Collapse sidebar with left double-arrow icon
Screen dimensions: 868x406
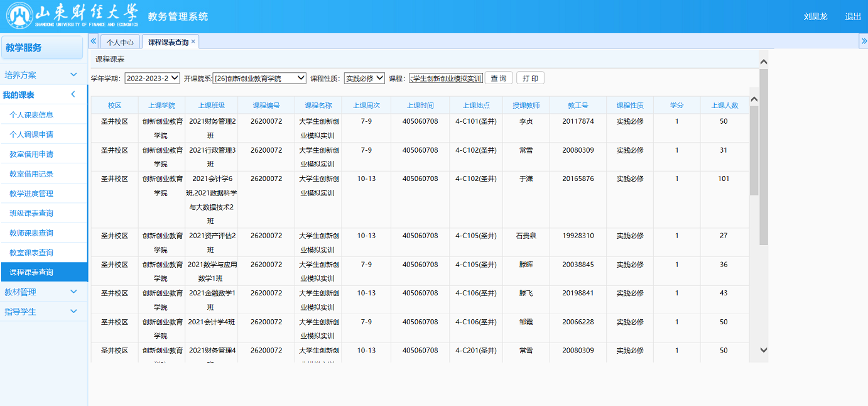click(x=94, y=41)
